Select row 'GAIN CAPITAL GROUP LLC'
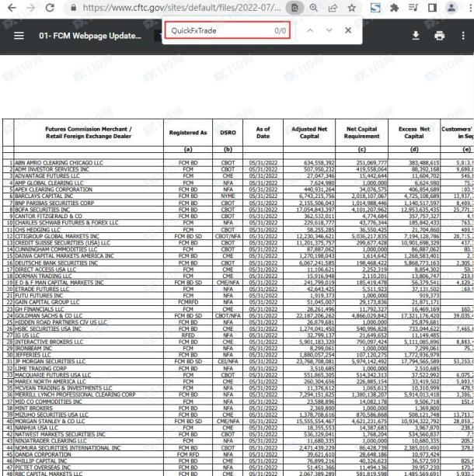Viewport: 474px width, 476px height. point(239,302)
